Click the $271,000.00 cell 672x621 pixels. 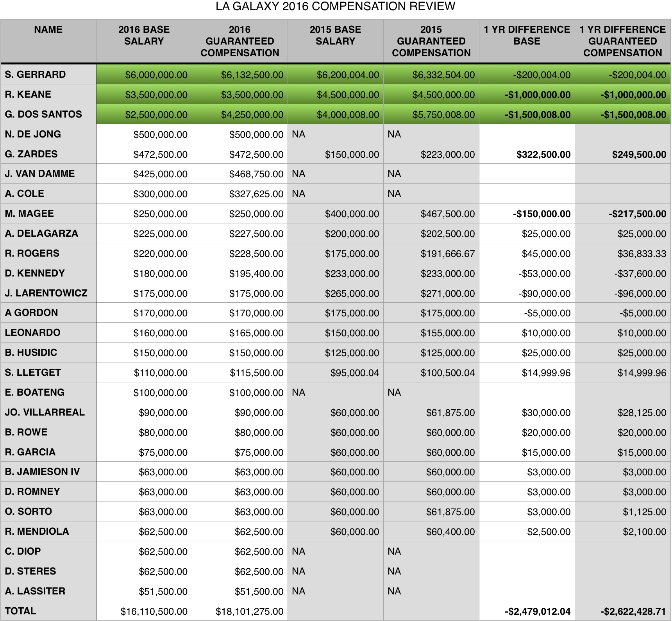pyautogui.click(x=431, y=293)
